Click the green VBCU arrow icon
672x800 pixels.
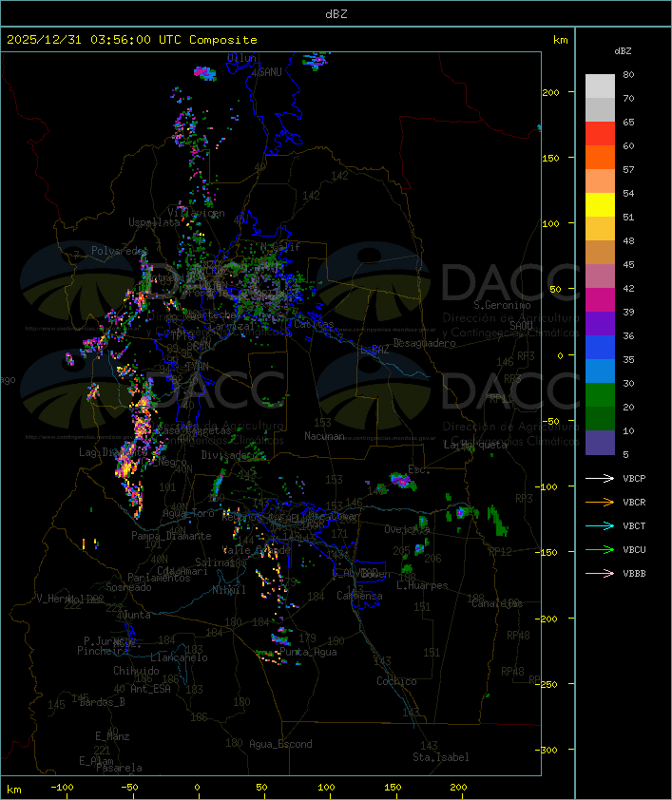[x=600, y=549]
